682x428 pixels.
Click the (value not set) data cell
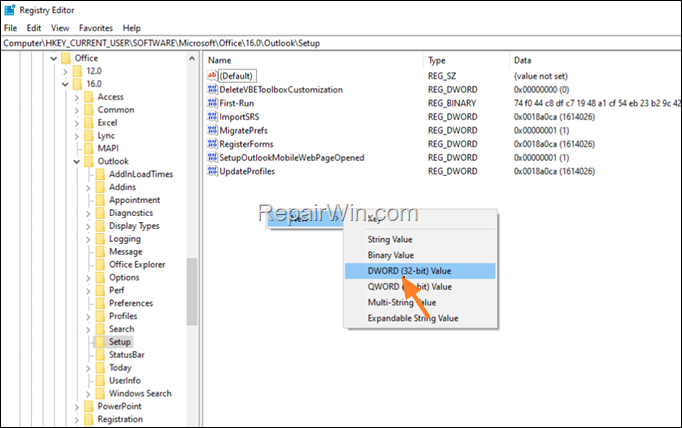(541, 76)
